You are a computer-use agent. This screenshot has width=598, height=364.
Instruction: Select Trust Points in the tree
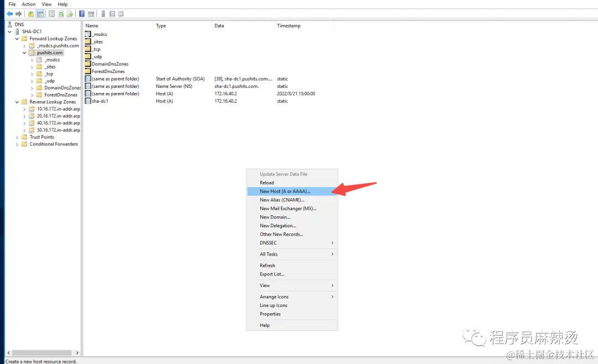point(42,137)
